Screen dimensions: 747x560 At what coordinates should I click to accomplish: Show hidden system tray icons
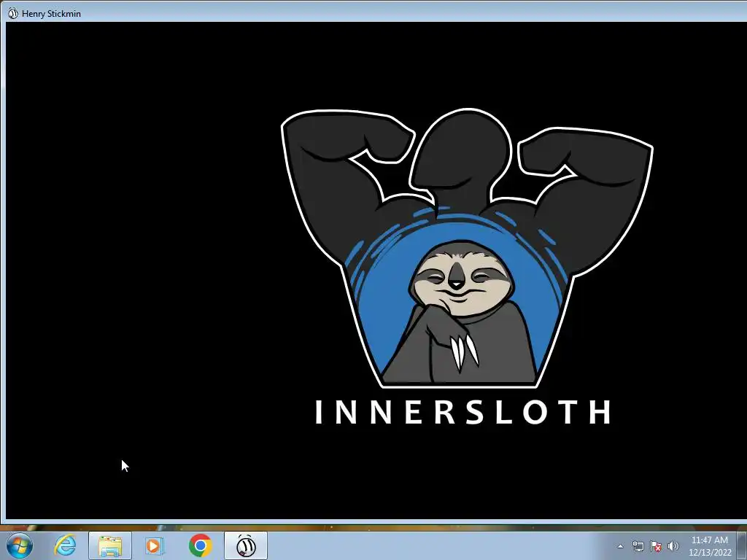(620, 546)
